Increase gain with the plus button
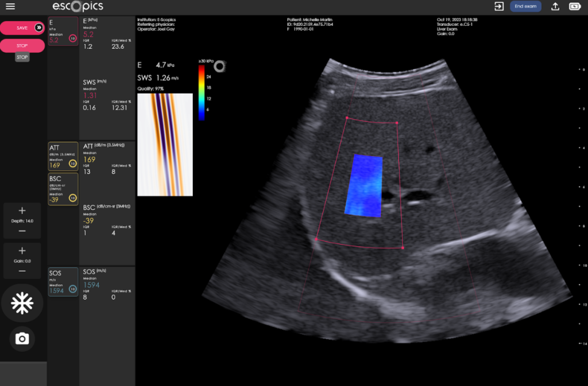 [x=22, y=251]
